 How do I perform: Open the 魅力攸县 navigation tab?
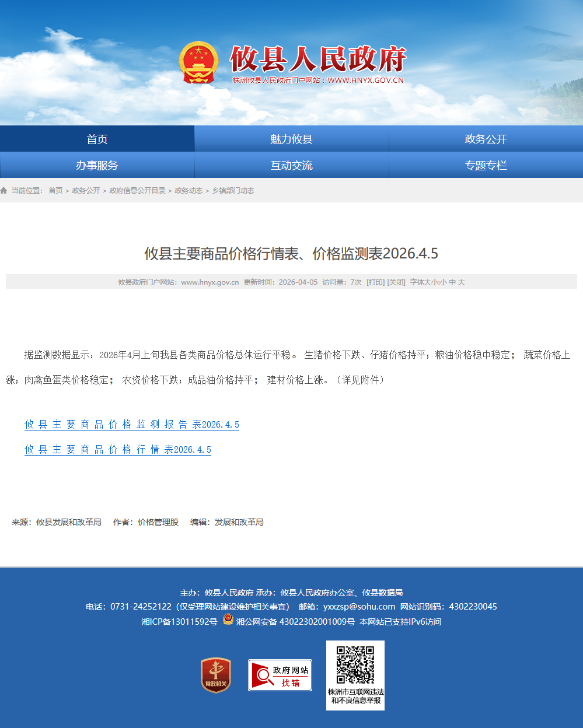click(x=291, y=139)
